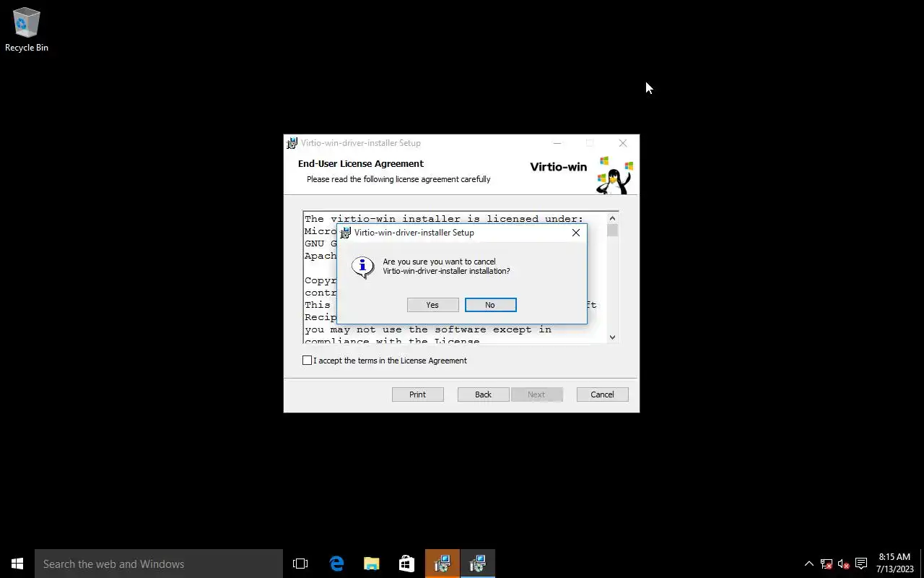Click the network status tray icon

pos(827,564)
